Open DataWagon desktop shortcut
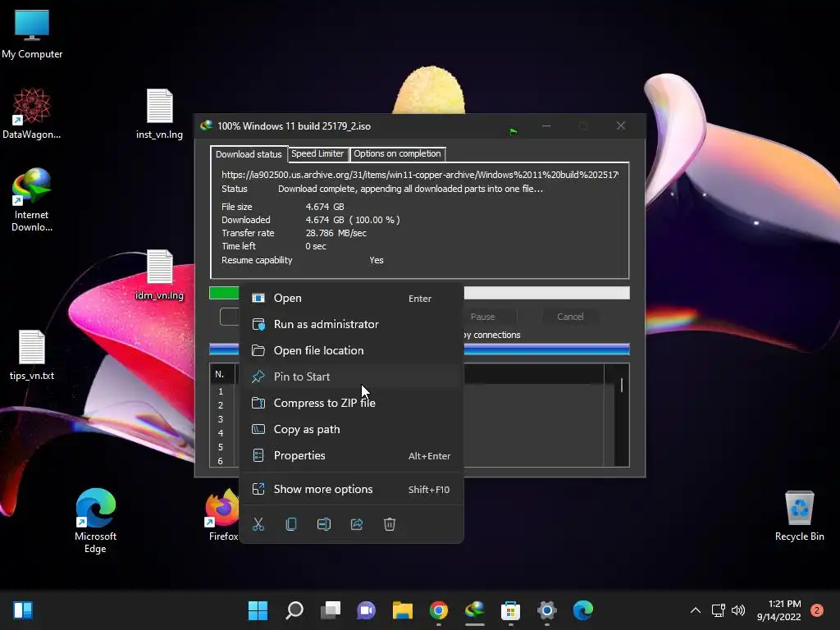 pos(32,113)
